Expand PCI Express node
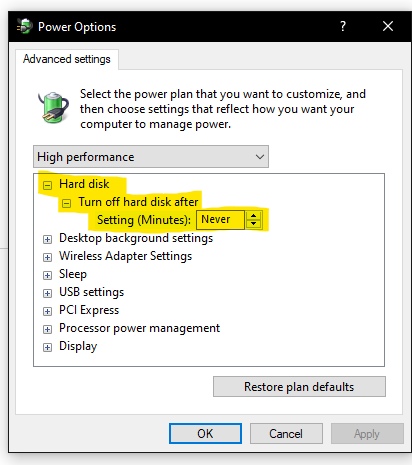 tap(47, 311)
